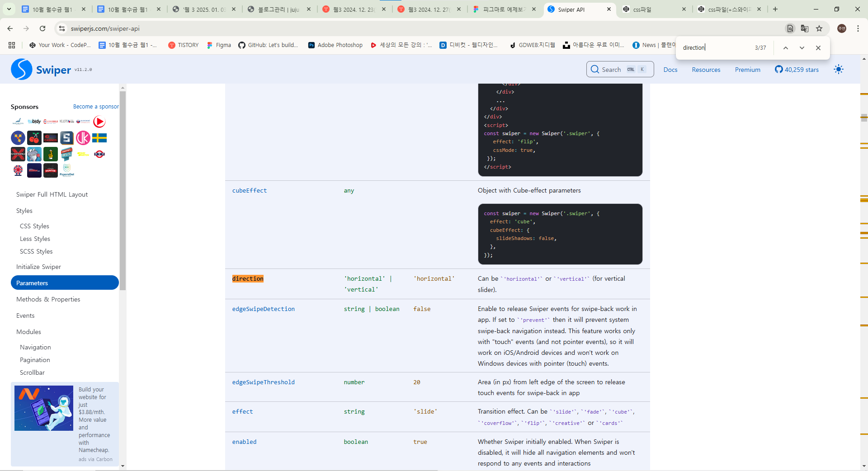Close the find-in-page bar
868x471 pixels.
(x=818, y=48)
